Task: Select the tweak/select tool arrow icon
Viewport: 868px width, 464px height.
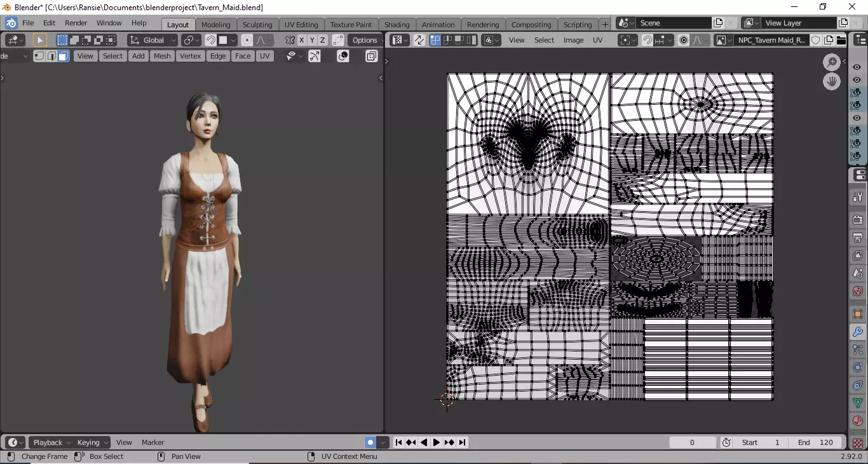Action: click(x=40, y=40)
